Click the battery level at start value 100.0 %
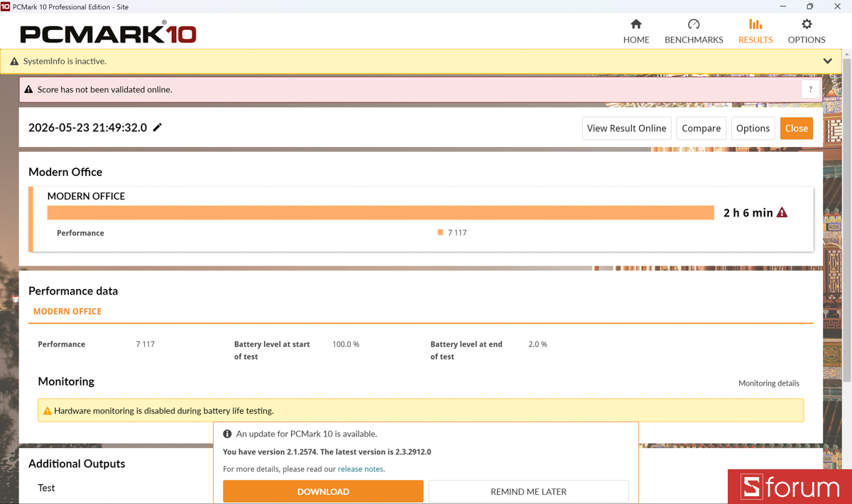Screen dimensions: 852x504 (346, 344)
